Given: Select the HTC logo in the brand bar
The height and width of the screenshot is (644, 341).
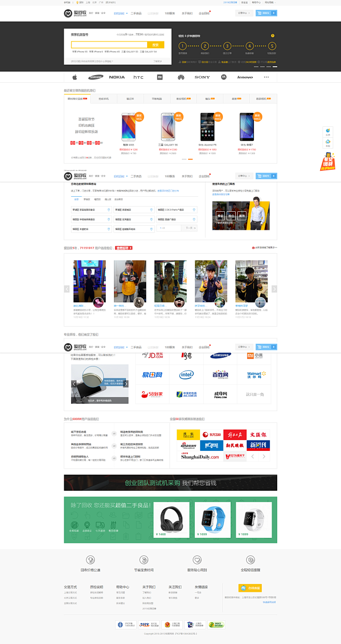Looking at the screenshot, I should coord(138,77).
